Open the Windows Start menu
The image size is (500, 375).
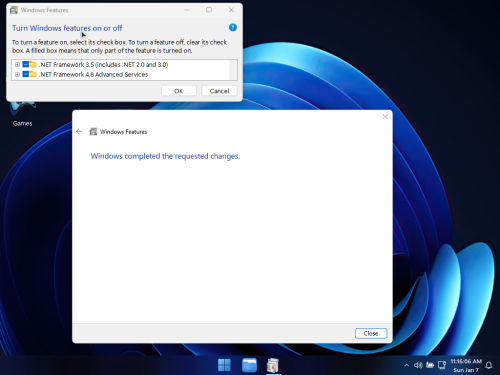[x=224, y=365]
